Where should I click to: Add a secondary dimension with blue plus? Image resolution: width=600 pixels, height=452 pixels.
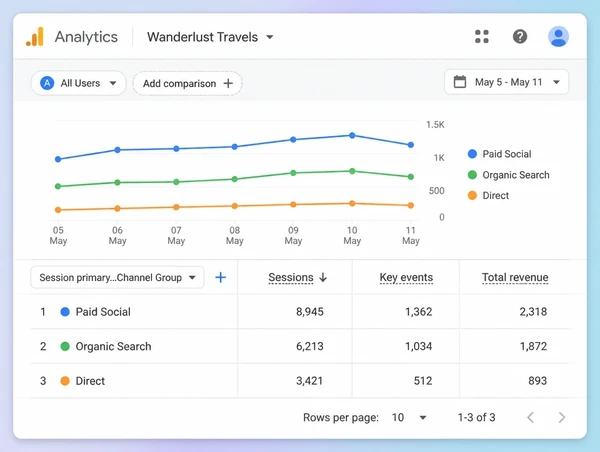pos(221,277)
